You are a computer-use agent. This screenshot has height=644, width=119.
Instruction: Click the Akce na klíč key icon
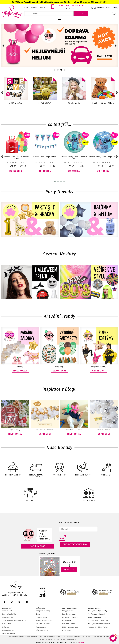coord(106,467)
